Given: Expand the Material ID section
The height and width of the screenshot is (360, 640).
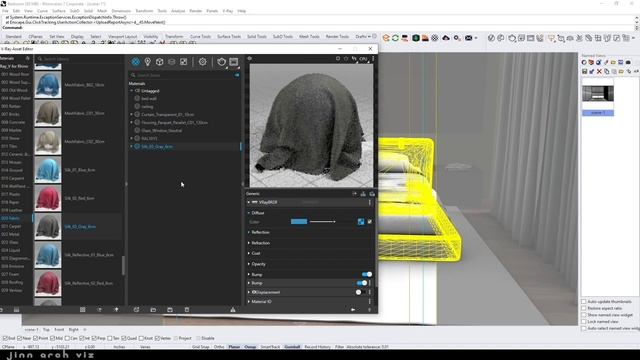Looking at the screenshot, I should tap(249, 302).
